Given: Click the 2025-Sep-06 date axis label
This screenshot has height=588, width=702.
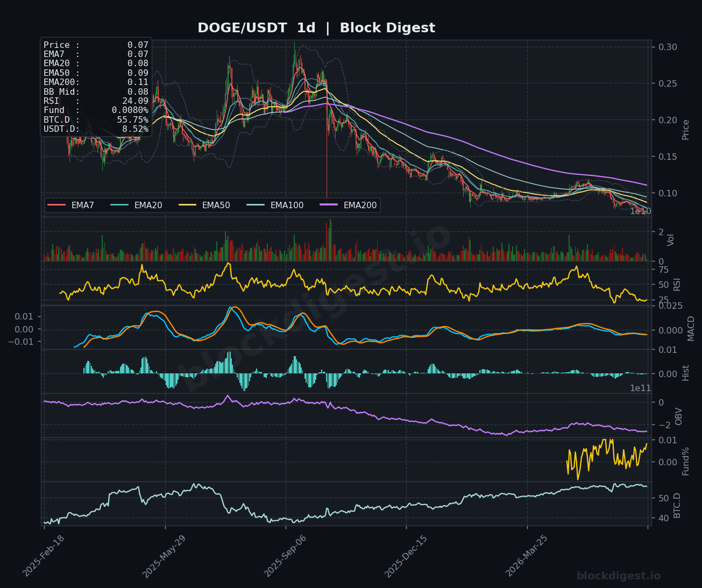Looking at the screenshot, I should pos(285,557).
